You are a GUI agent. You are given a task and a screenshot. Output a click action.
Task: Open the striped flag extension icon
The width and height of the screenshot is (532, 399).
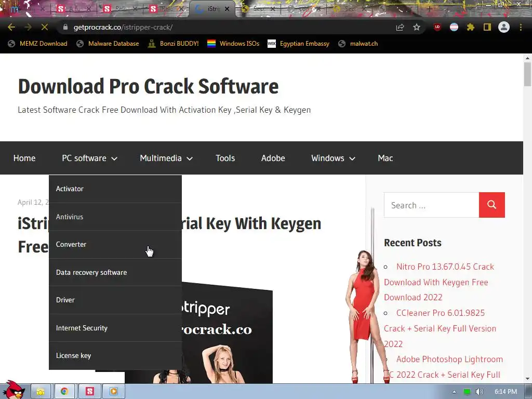point(454,27)
